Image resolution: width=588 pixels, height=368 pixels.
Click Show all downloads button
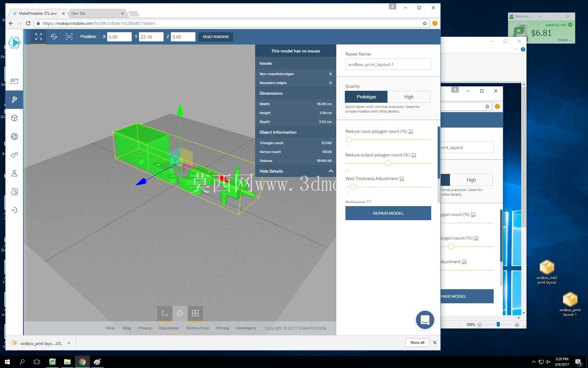pos(417,343)
